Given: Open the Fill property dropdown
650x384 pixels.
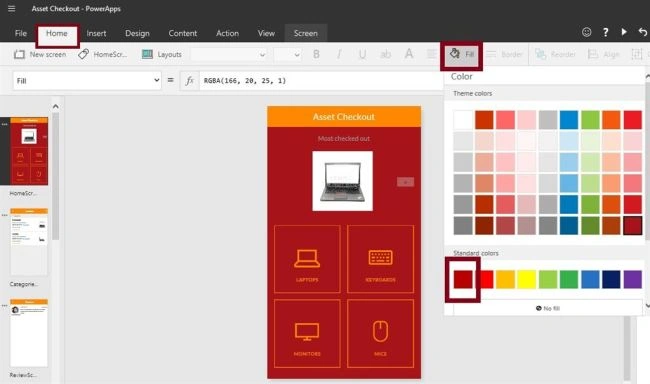Looking at the screenshot, I should 87,80.
